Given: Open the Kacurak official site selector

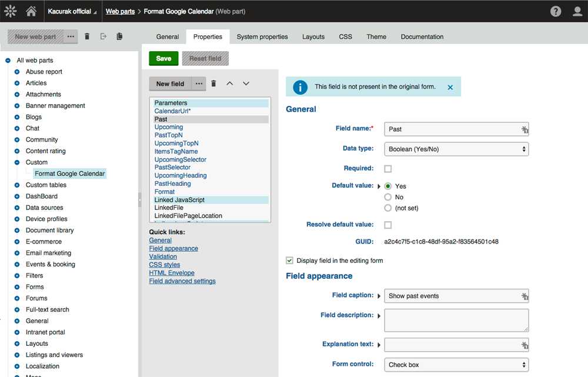Looking at the screenshot, I should (x=72, y=11).
